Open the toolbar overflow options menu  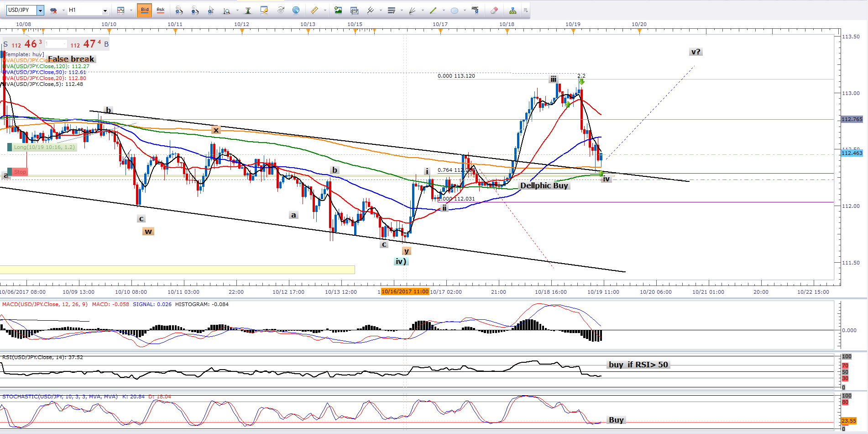pyautogui.click(x=526, y=10)
